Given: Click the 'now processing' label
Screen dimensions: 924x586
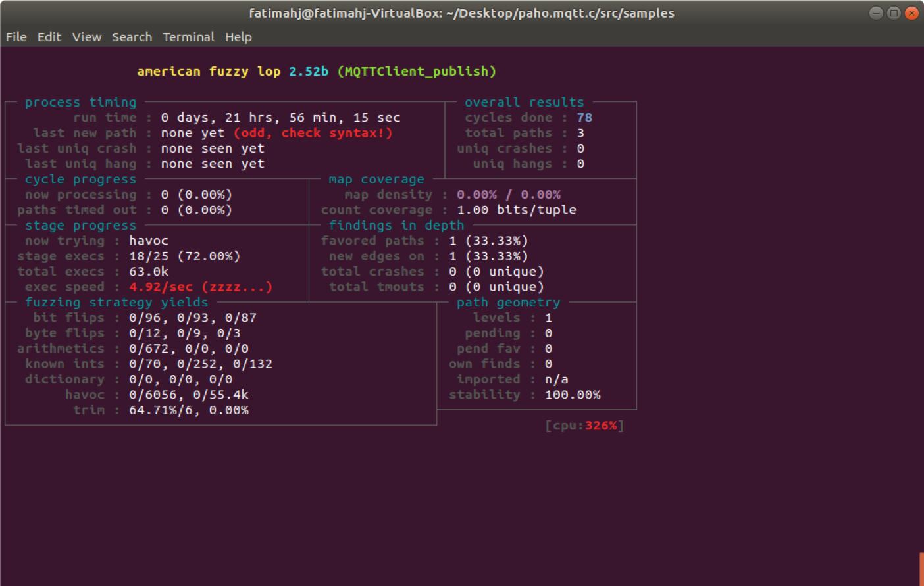Looking at the screenshot, I should click(80, 195).
